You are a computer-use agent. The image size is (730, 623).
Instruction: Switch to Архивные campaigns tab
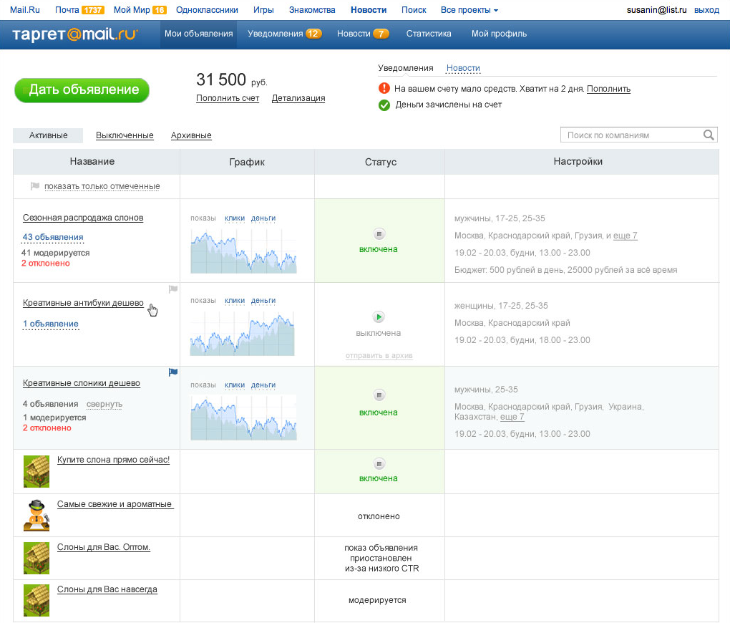[x=191, y=135]
